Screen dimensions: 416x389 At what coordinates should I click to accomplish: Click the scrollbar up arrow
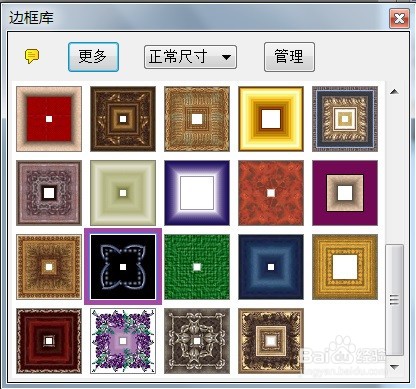click(394, 91)
